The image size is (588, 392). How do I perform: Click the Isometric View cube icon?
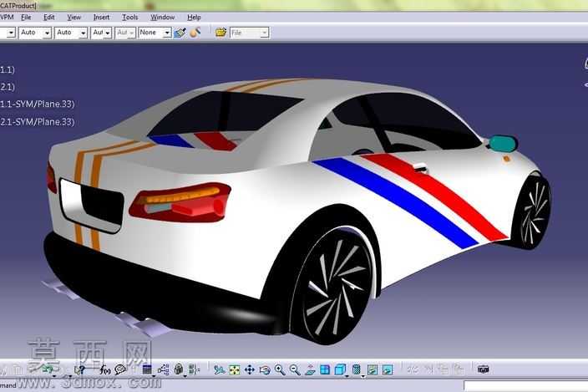tap(340, 370)
